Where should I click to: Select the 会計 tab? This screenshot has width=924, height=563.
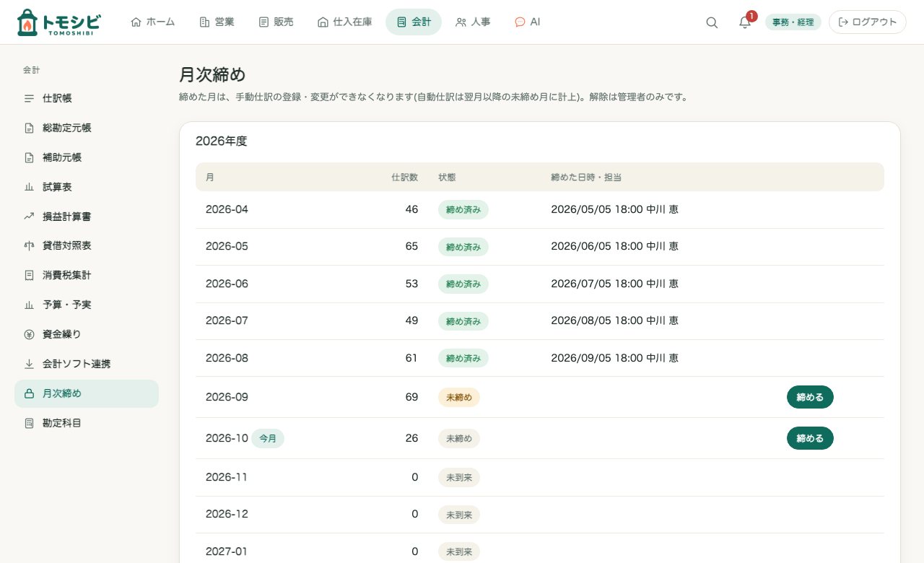(x=414, y=22)
